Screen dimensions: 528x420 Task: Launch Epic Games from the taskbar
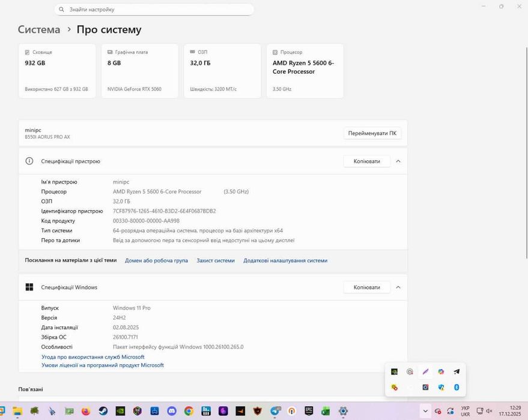tap(309, 411)
